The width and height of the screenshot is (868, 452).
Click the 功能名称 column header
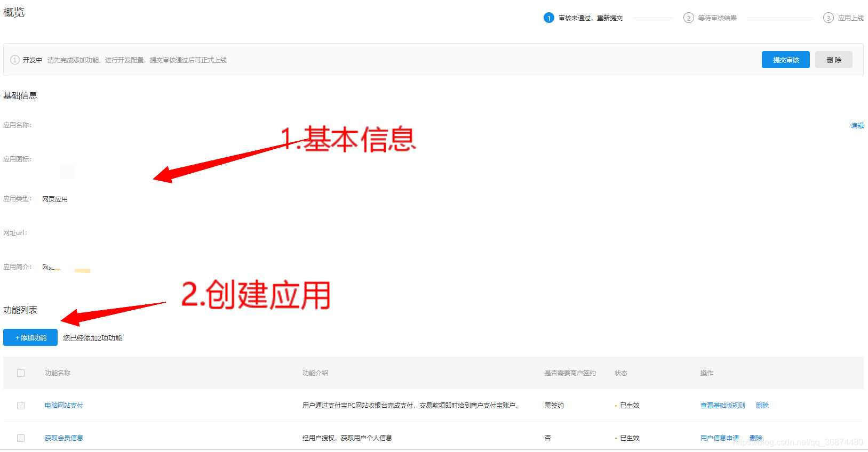click(x=58, y=373)
